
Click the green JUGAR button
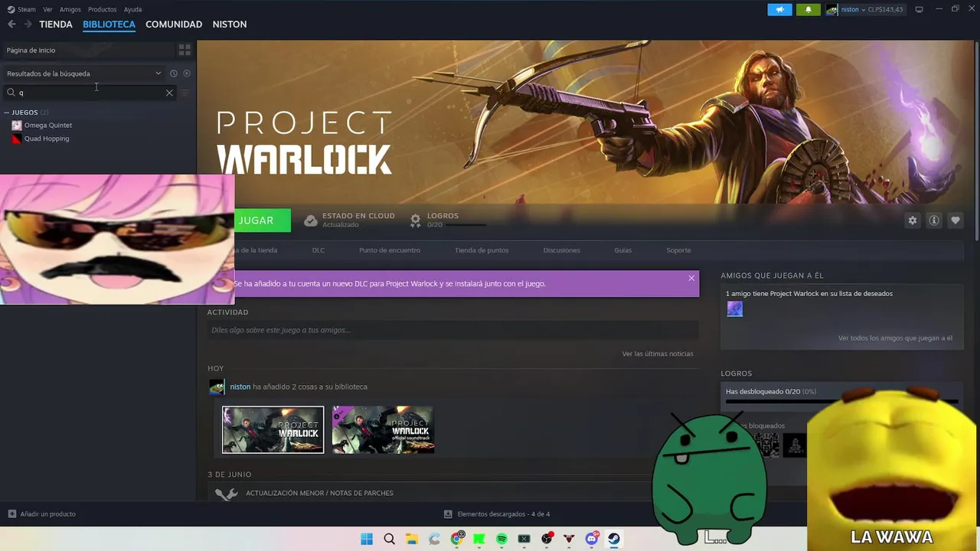tap(263, 220)
